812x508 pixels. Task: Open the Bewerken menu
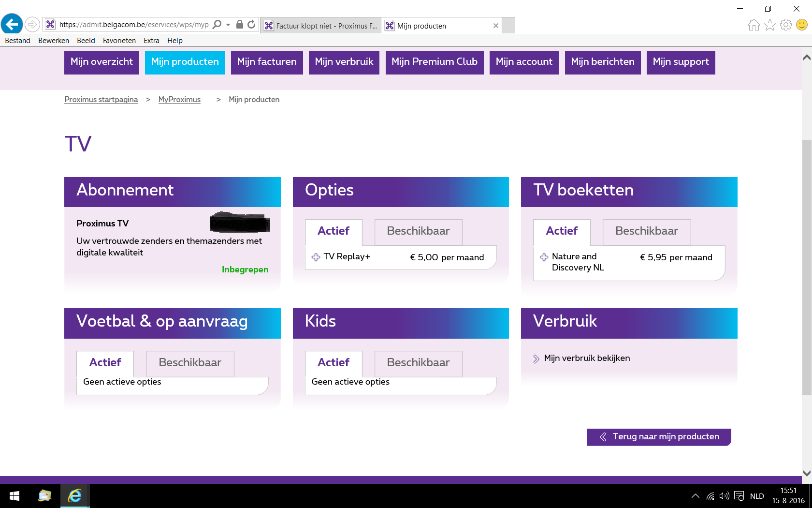54,41
